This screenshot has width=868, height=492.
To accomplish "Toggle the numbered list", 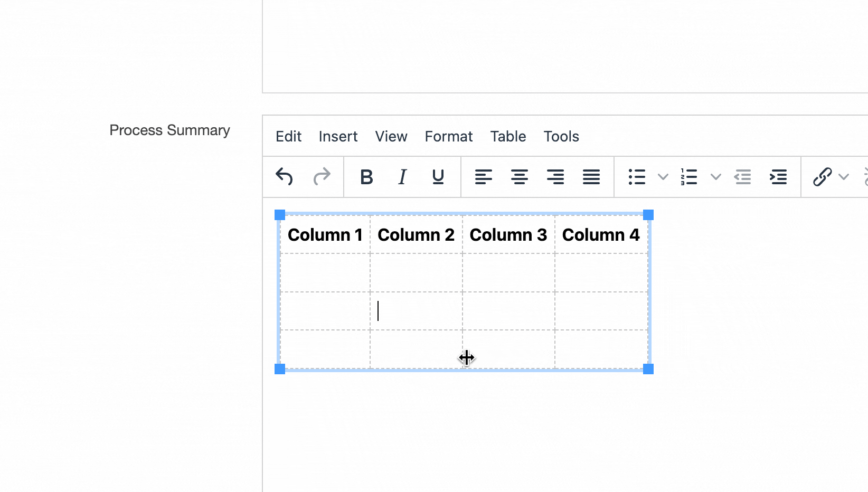I will pyautogui.click(x=689, y=177).
